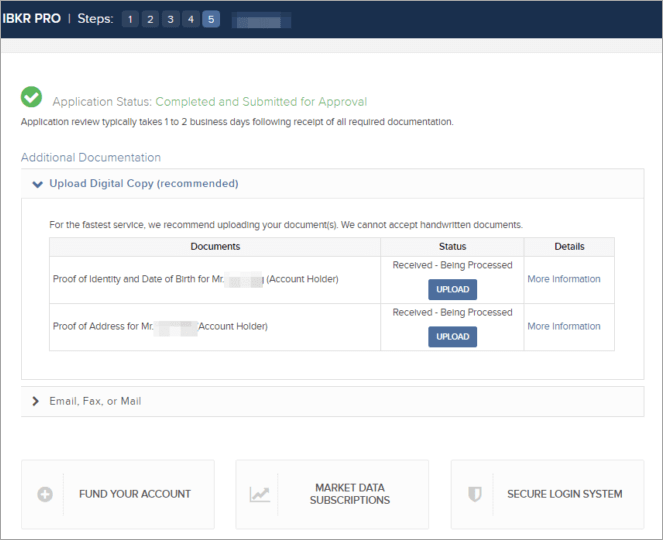Click the IBKR PRO logo text

point(31,19)
